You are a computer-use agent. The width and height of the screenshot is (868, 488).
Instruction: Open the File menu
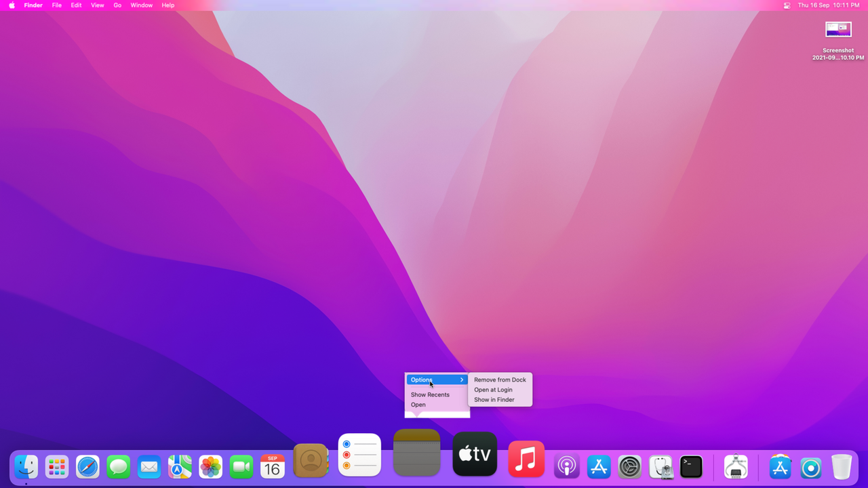[x=57, y=5]
